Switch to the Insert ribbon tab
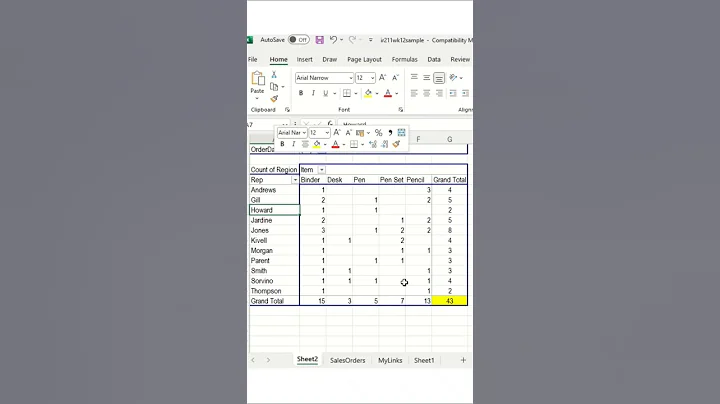720x404 pixels. coord(304,59)
